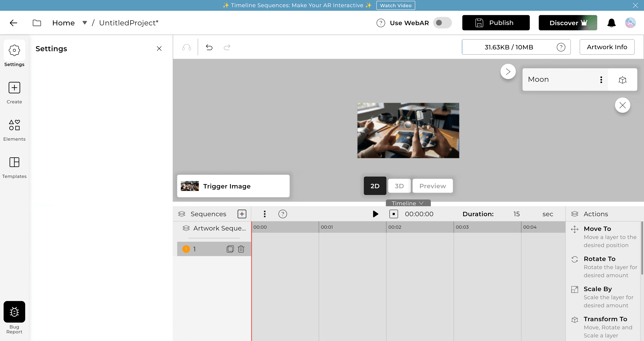Click the folder icon beside Home
Screen dimensions: 644x341
click(x=37, y=23)
